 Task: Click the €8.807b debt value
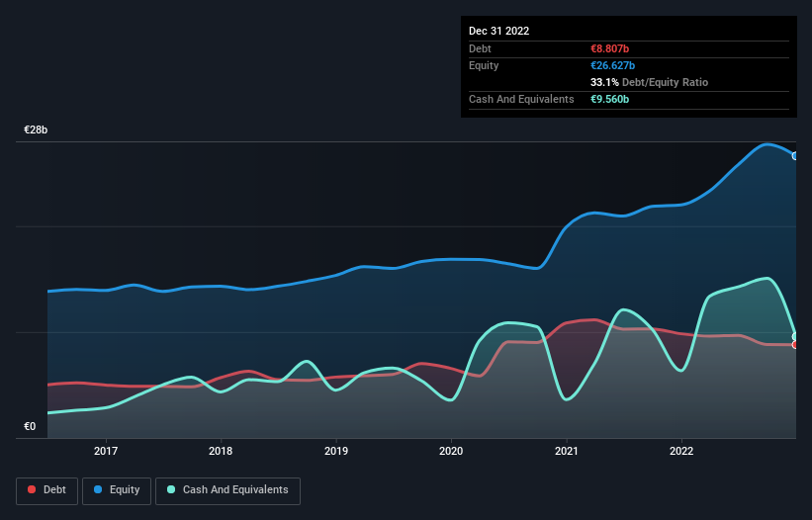610,48
